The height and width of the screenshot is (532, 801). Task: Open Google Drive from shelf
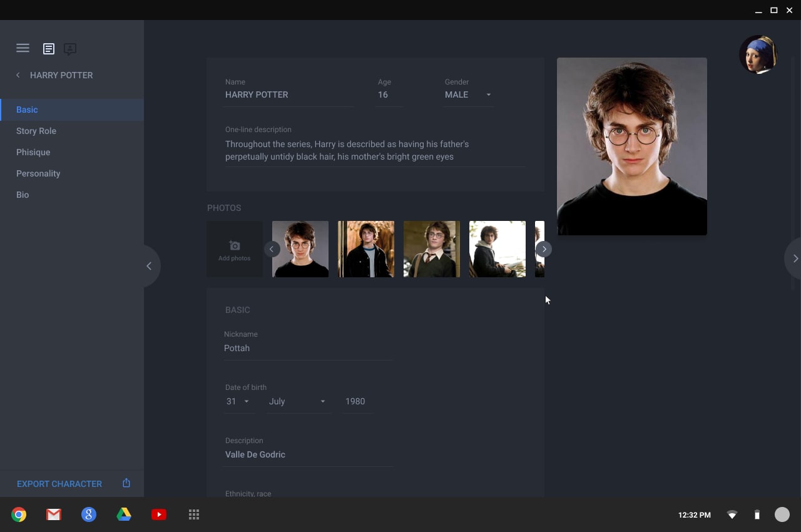click(x=124, y=514)
